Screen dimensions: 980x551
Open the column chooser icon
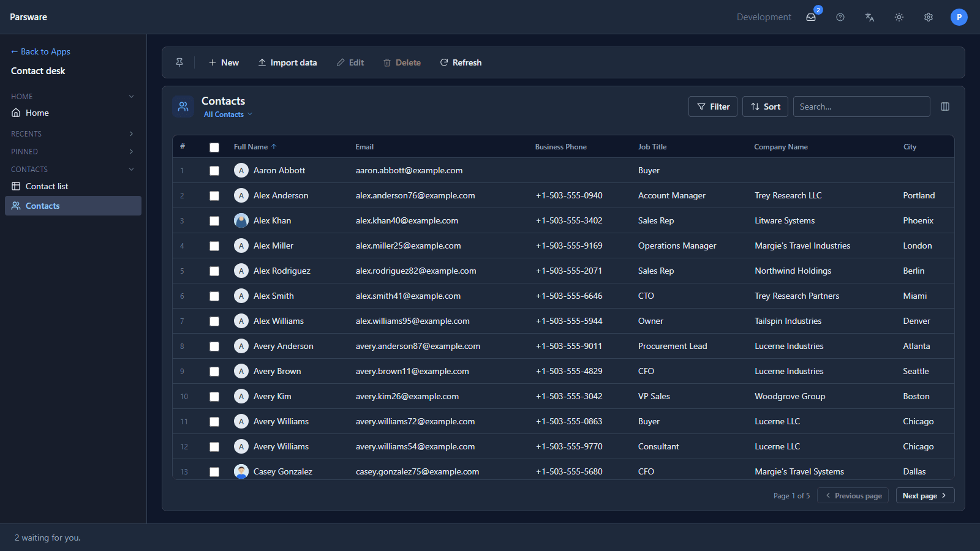pos(945,107)
